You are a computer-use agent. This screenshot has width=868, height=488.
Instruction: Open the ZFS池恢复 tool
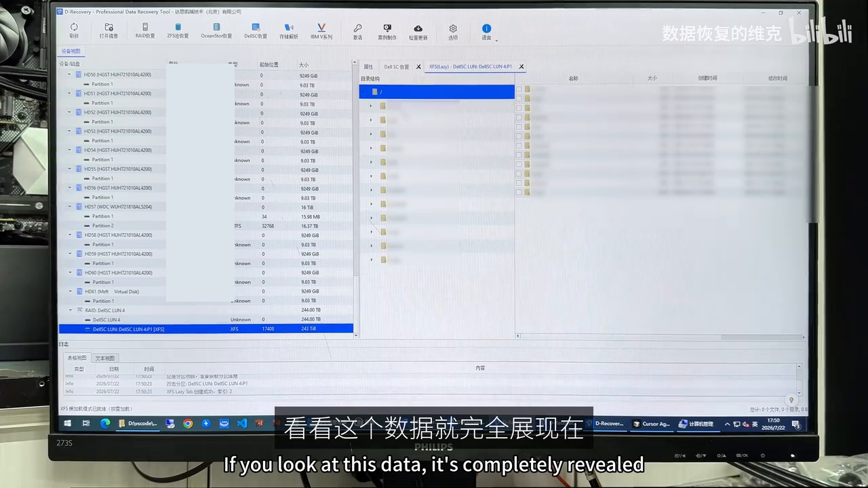point(178,30)
